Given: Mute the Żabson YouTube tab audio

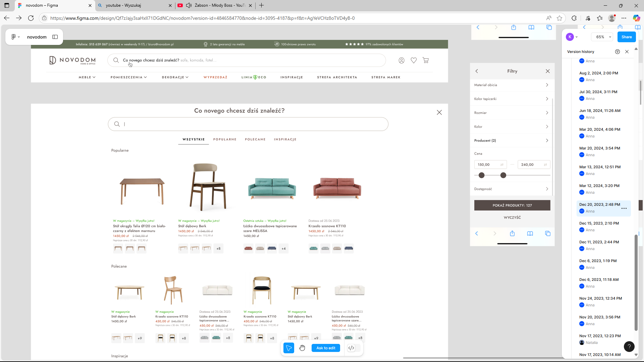Looking at the screenshot, I should point(189,5).
